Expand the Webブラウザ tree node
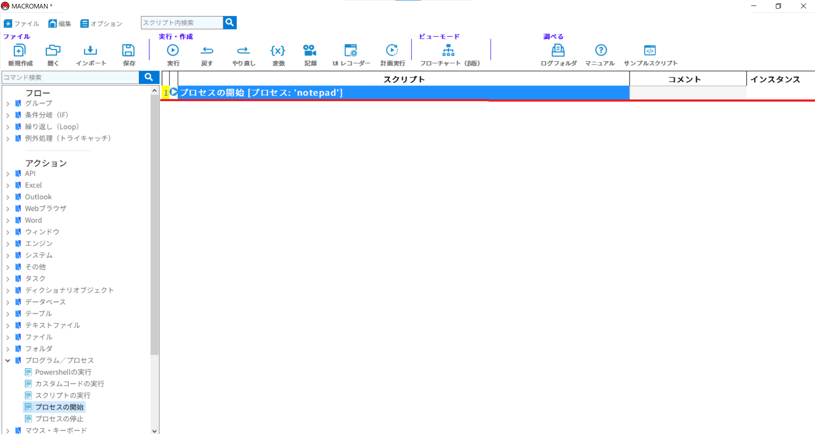The height and width of the screenshot is (434, 815). coord(8,209)
